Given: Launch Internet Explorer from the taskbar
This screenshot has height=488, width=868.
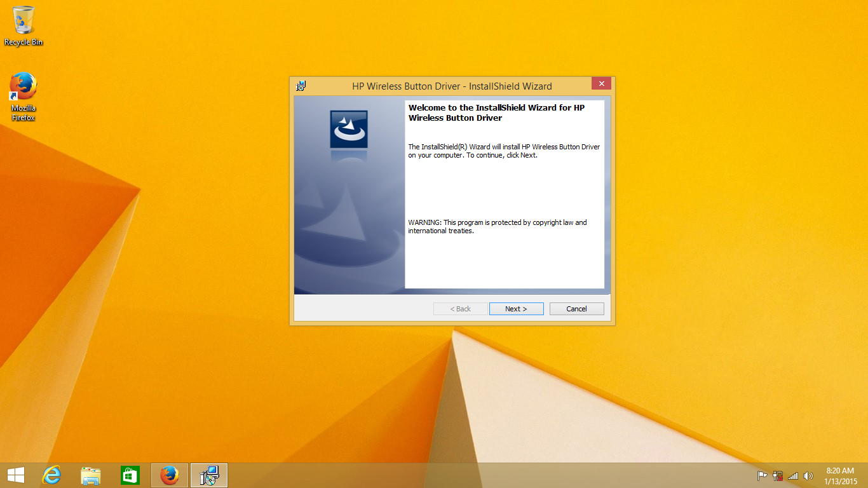Looking at the screenshot, I should pos(51,475).
